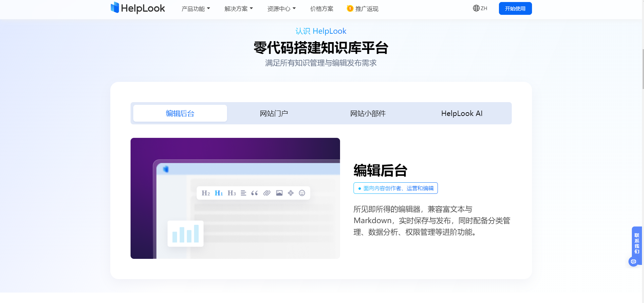The image size is (644, 303).
Task: Click the insert image icon in illustration
Action: point(279,193)
